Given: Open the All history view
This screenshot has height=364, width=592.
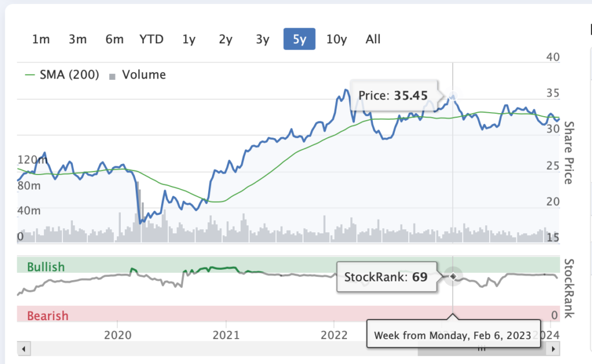Looking at the screenshot, I should pyautogui.click(x=373, y=39).
